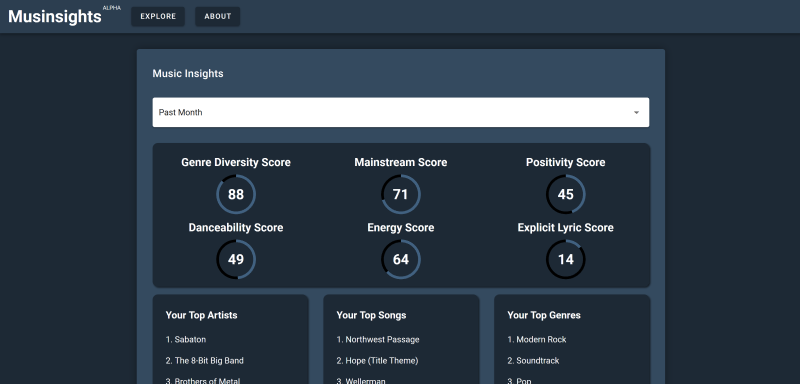Click the Genre Diversity Score gauge showing 88
The width and height of the screenshot is (800, 384).
click(236, 194)
